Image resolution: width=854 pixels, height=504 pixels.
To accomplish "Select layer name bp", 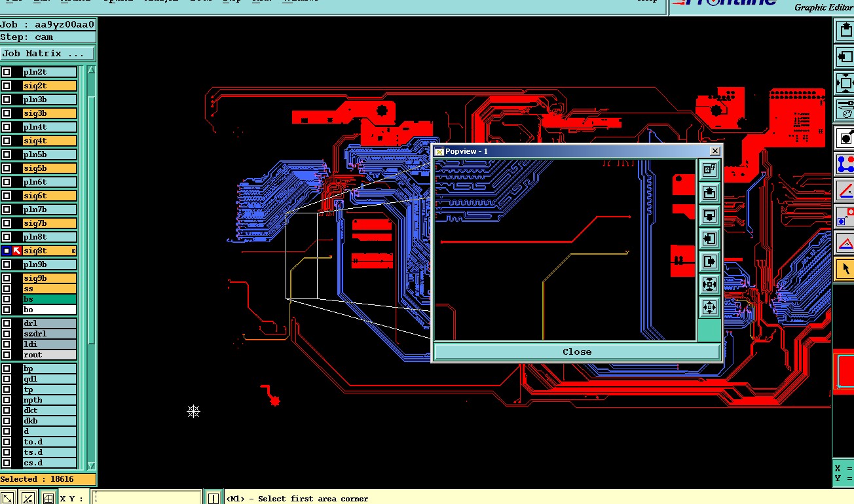I will [50, 369].
